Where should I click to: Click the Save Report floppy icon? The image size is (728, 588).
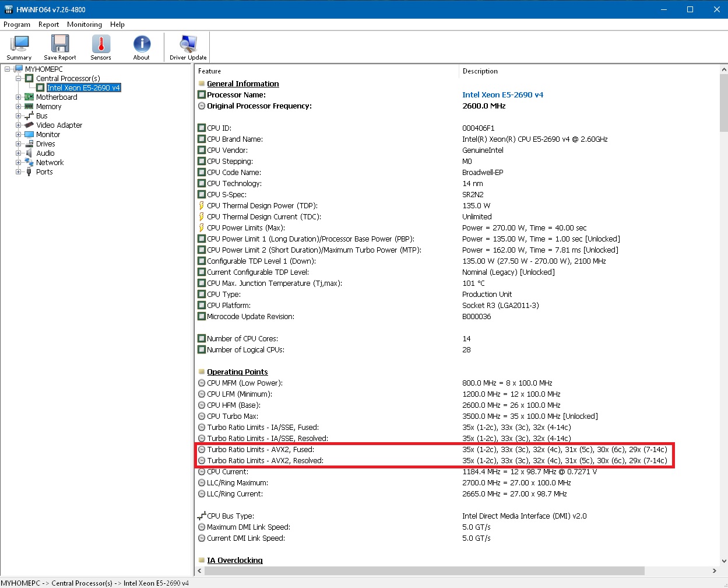60,44
